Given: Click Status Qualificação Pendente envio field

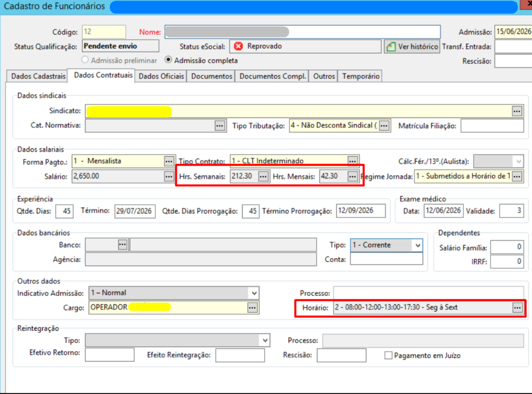Looking at the screenshot, I should (120, 46).
